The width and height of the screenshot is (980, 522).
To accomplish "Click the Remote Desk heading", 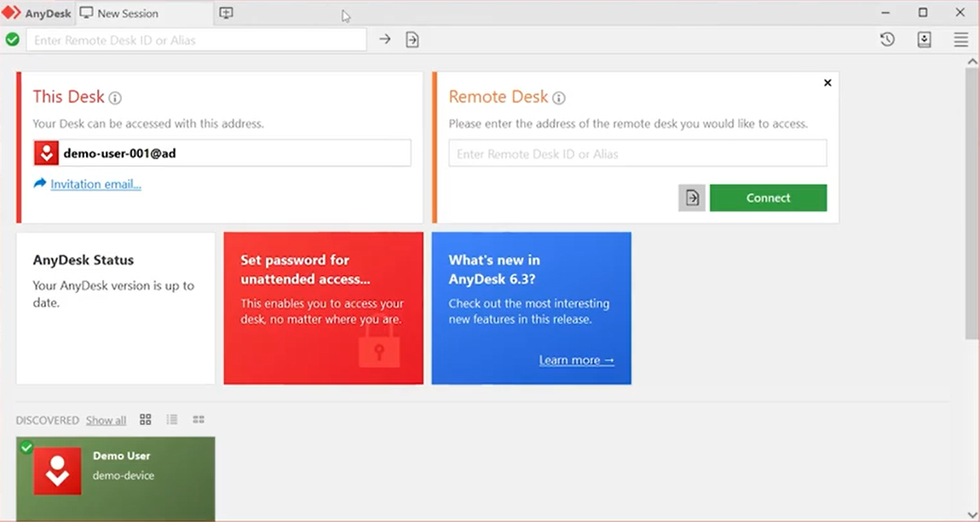I will click(499, 97).
